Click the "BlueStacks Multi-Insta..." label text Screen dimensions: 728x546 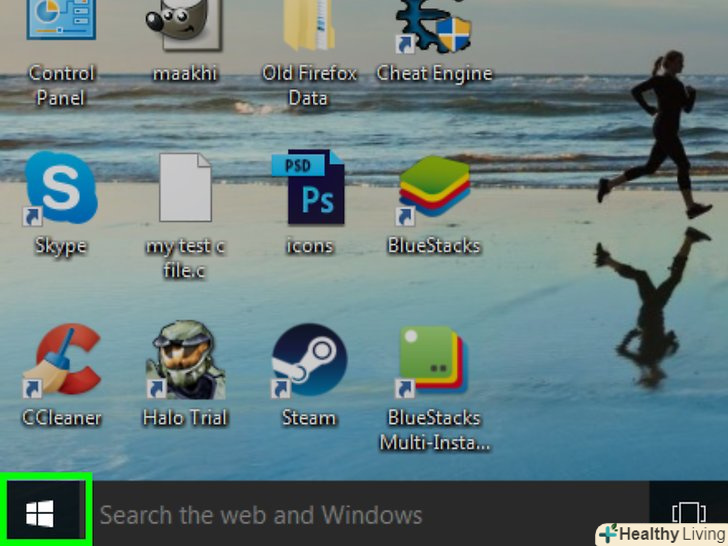point(435,430)
